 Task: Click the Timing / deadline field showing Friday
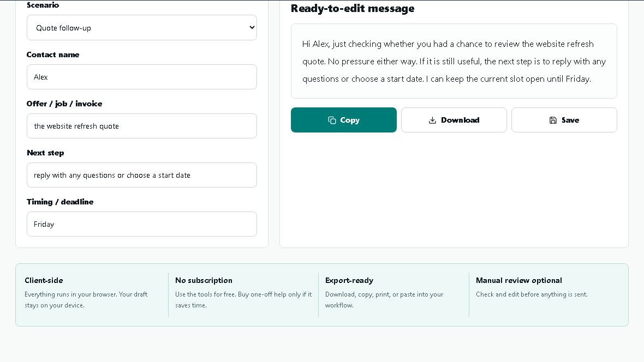point(142,224)
